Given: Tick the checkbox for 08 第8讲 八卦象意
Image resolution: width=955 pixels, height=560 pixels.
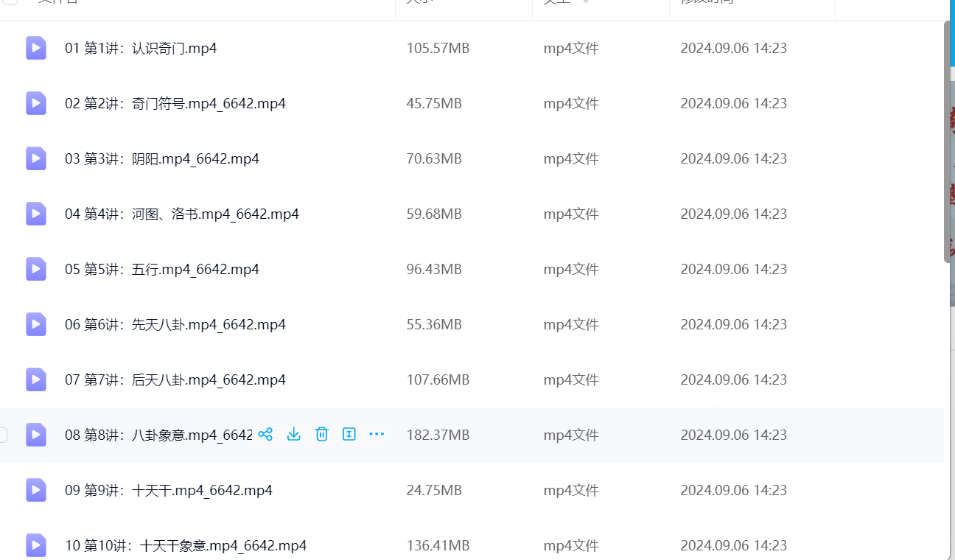Looking at the screenshot, I should pos(2,435).
